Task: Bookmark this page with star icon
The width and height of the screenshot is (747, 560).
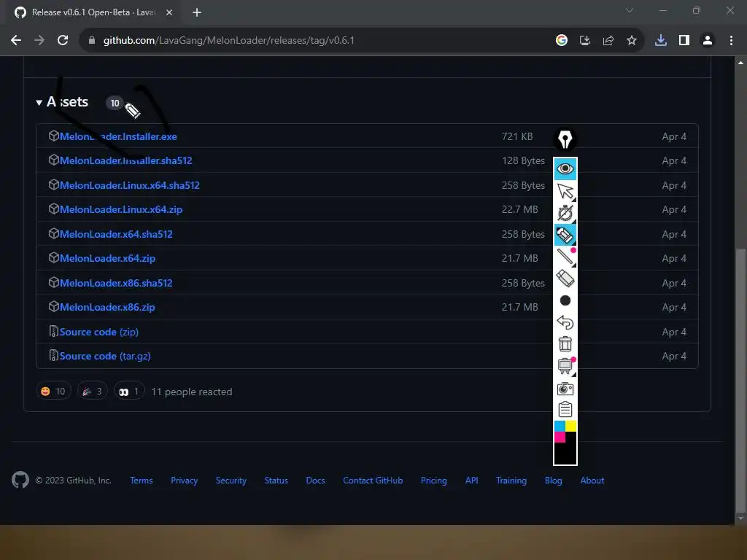Action: (632, 41)
